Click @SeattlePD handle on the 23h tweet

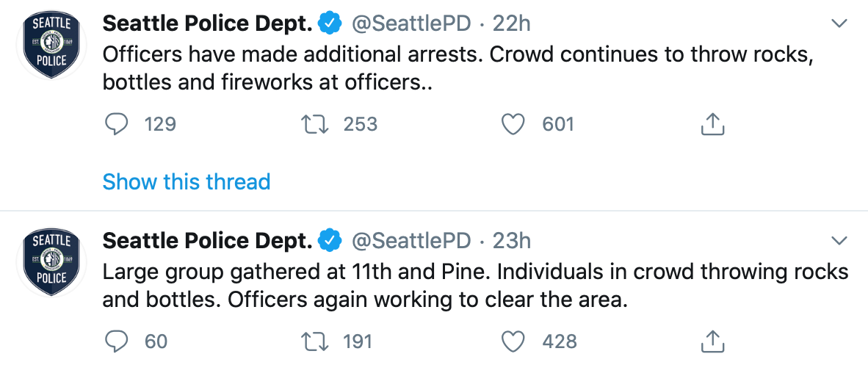(411, 240)
